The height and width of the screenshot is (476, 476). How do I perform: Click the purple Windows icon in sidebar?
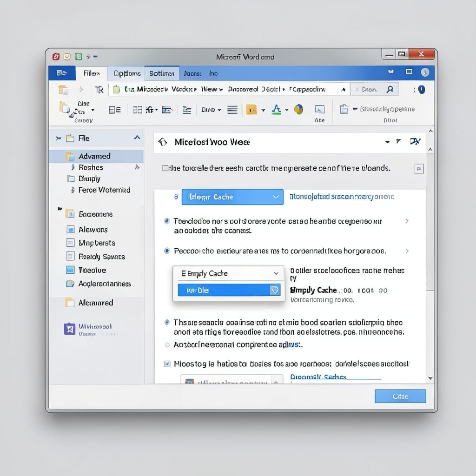coord(70,329)
